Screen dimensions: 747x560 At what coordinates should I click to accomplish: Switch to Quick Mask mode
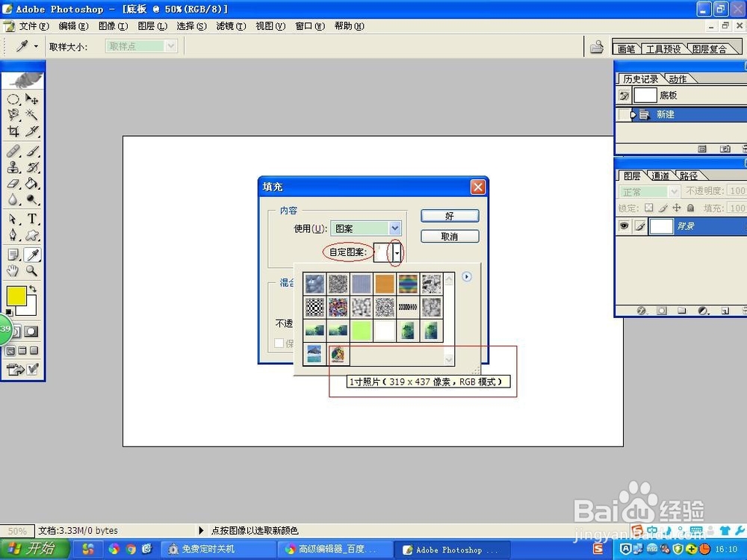pyautogui.click(x=31, y=331)
